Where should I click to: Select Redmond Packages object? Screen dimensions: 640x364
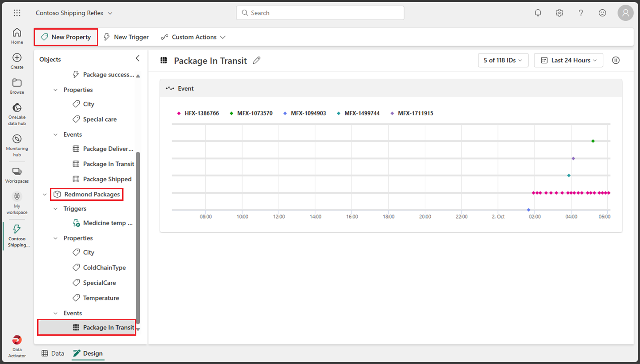(x=87, y=194)
